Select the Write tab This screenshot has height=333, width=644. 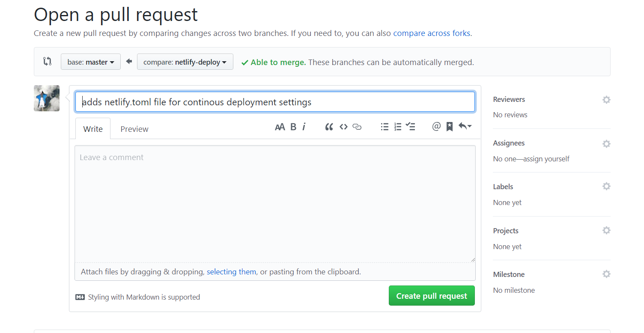[x=93, y=129]
